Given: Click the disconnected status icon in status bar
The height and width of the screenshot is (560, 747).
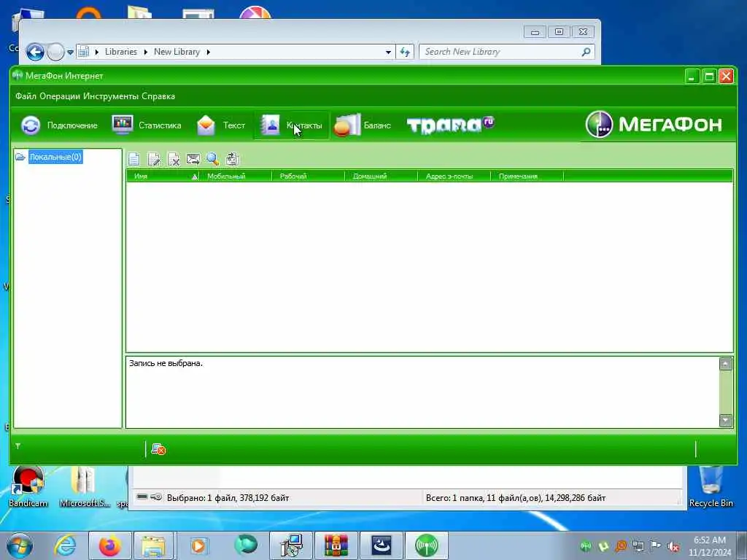Looking at the screenshot, I should click(x=158, y=448).
